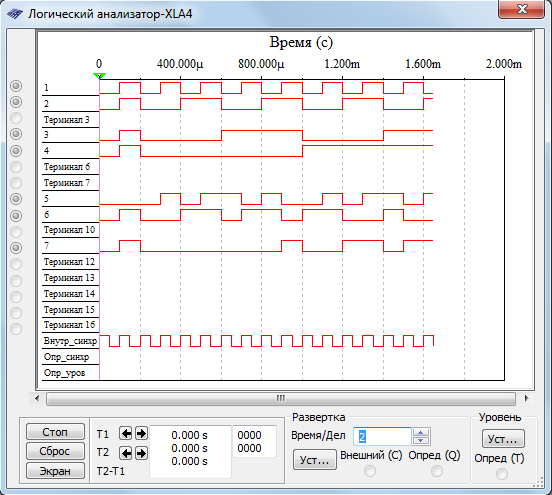552x495 pixels.
Task: Toggle the indicator beside Терминал 3
Action: (x=16, y=118)
